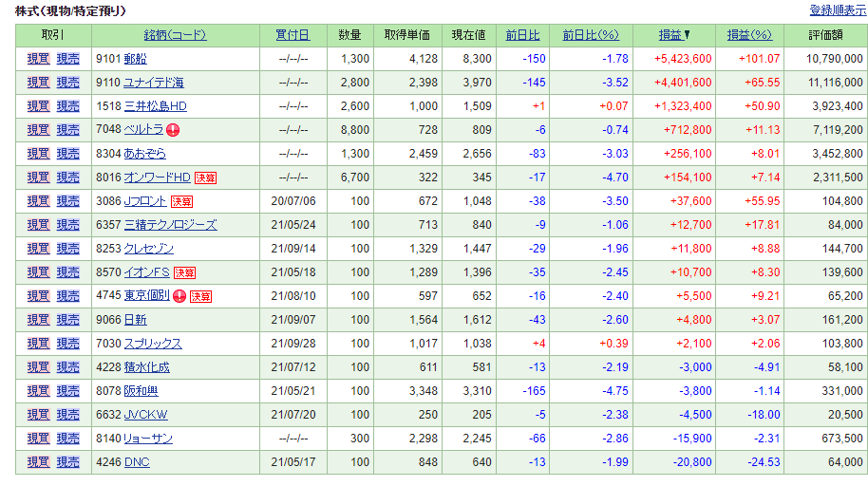Click 現売 for DNC row
Screen dimensions: 868x486
pos(68,462)
